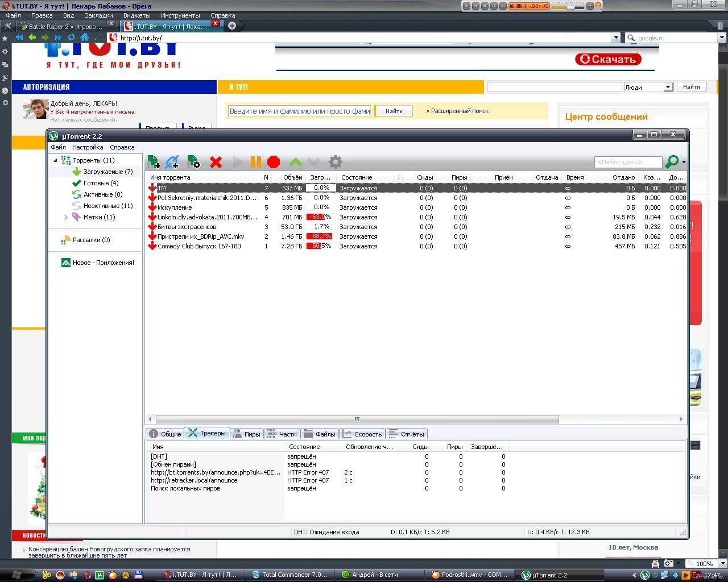The width and height of the screenshot is (728, 582).
Task: Open google.ru search field dropdown arrow
Action: [x=722, y=38]
